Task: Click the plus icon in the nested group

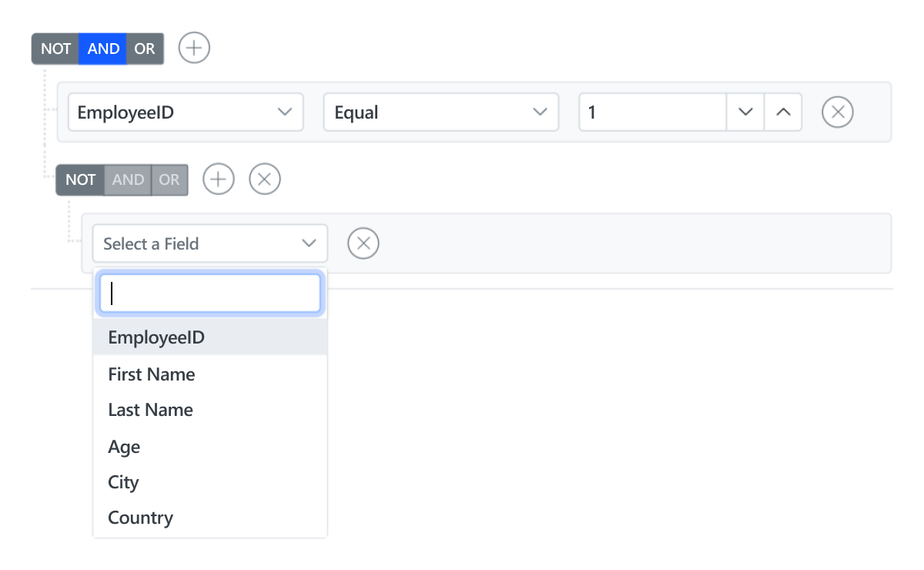Action: click(218, 179)
